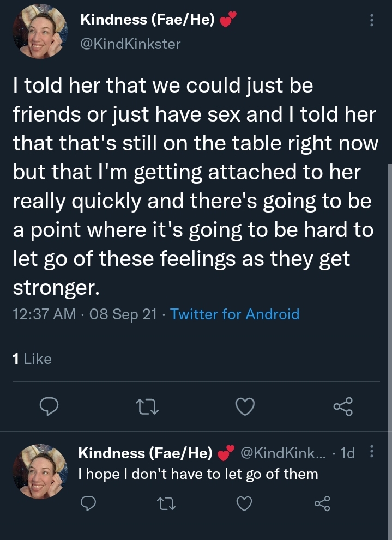The width and height of the screenshot is (392, 540).
Task: Like the main tweet with heart icon
Action: coord(245,406)
